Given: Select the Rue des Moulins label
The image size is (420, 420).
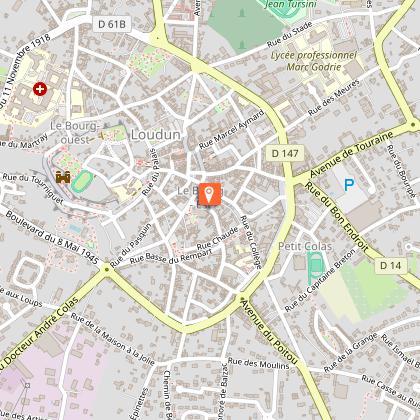Looking at the screenshot, I should click(x=259, y=363).
